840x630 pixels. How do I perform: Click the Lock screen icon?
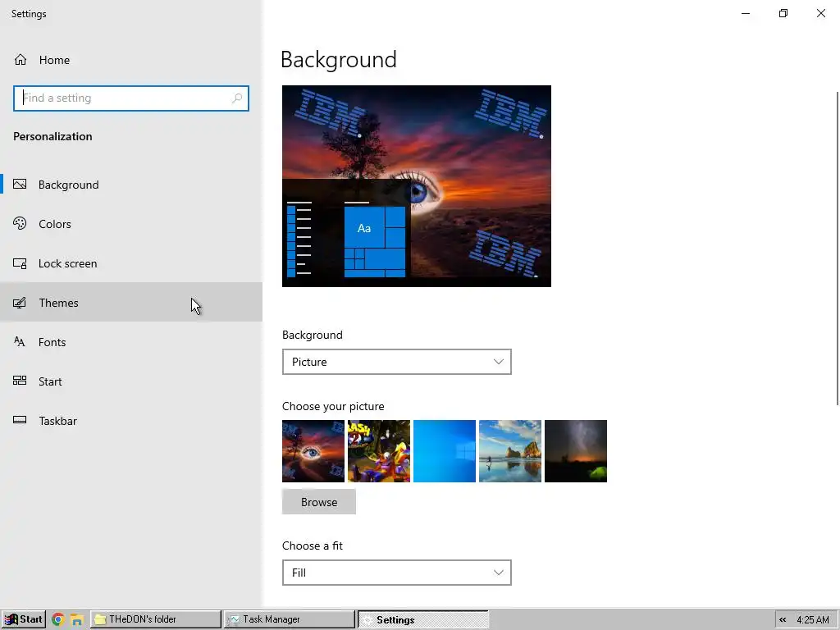(x=20, y=263)
